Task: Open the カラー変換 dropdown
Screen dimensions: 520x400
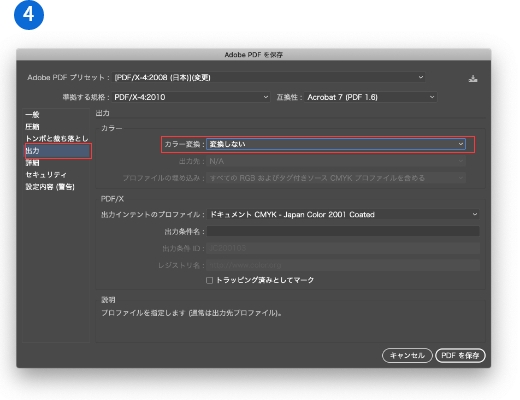Action: click(336, 144)
